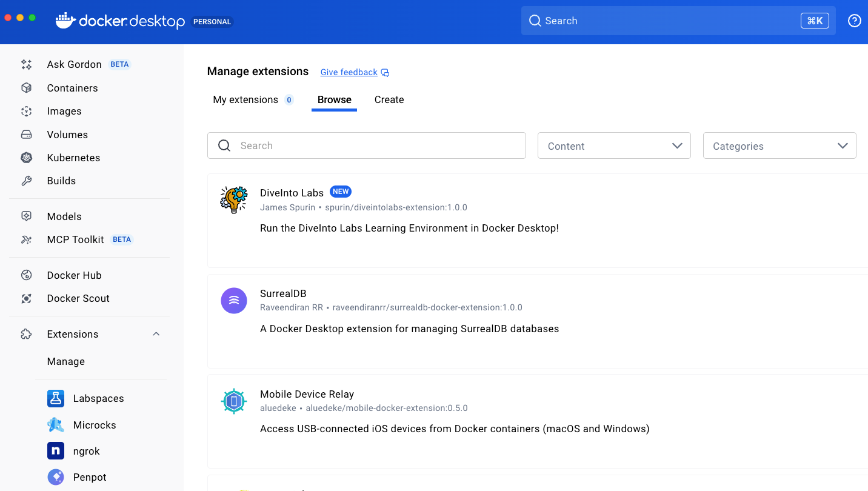Start a chat with Ask Gordon

coord(74,64)
